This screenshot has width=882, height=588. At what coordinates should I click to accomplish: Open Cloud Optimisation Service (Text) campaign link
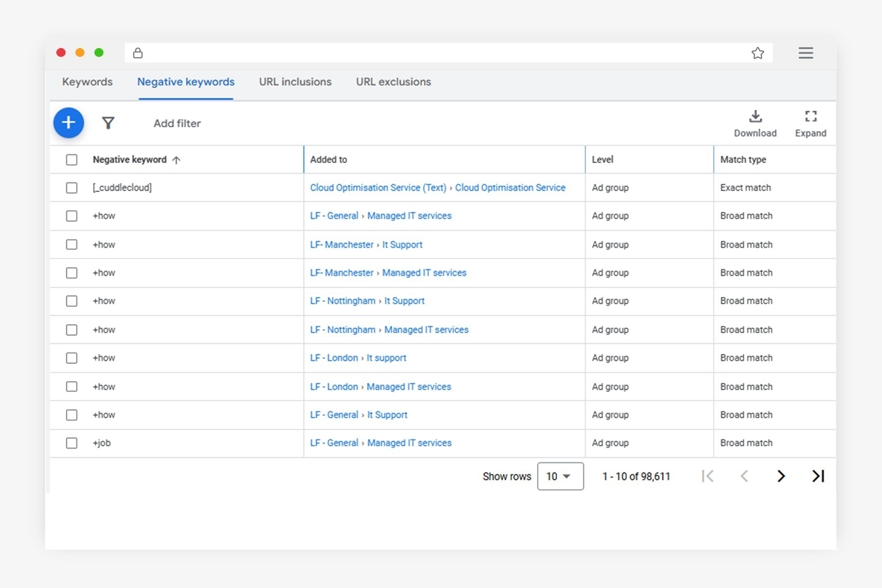(x=378, y=188)
